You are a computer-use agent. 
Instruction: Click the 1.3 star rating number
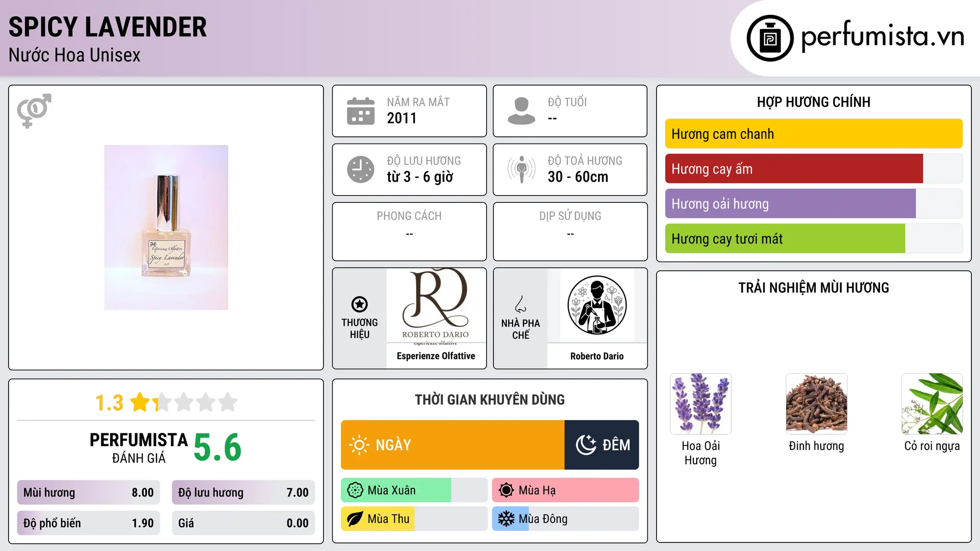(109, 403)
